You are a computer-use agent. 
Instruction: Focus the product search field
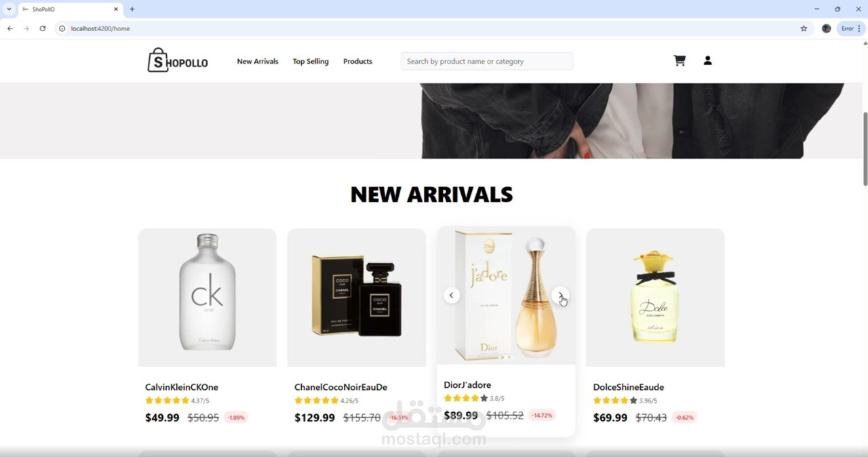click(x=487, y=61)
